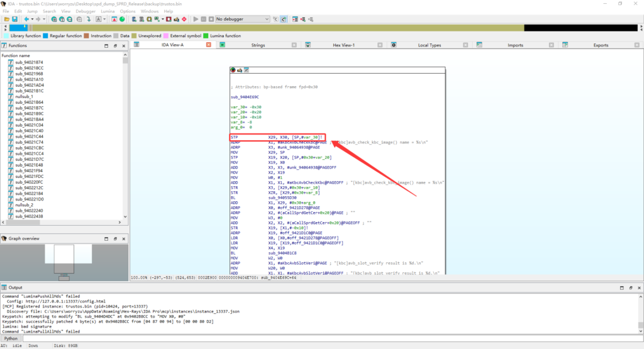Open the dropdown next to the 'A' icon
This screenshot has width=644, height=349.
104,19
